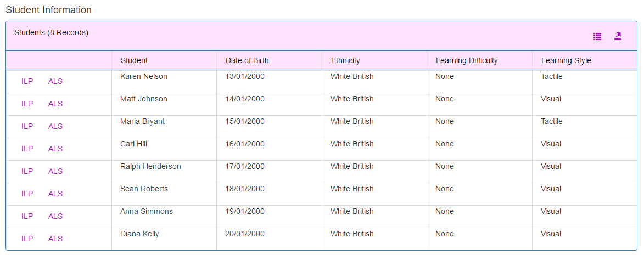The height and width of the screenshot is (260, 644).
Task: Click the Anna Simmons date of birth cell
Action: pyautogui.click(x=269, y=217)
